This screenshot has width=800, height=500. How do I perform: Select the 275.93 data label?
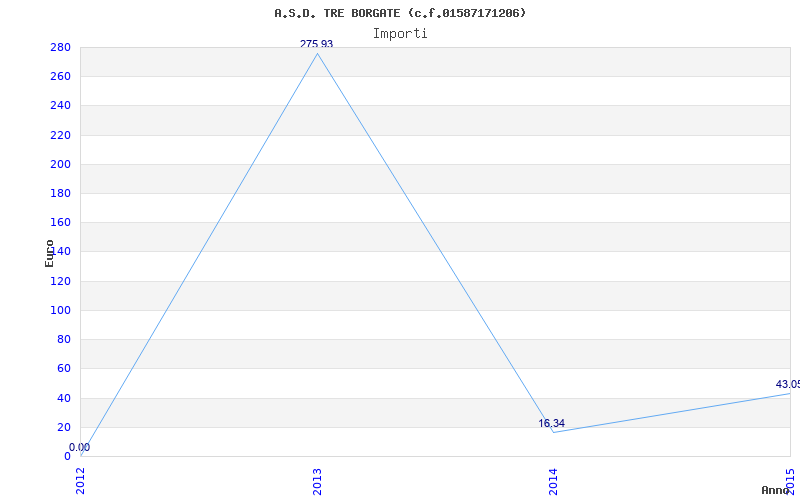click(316, 44)
